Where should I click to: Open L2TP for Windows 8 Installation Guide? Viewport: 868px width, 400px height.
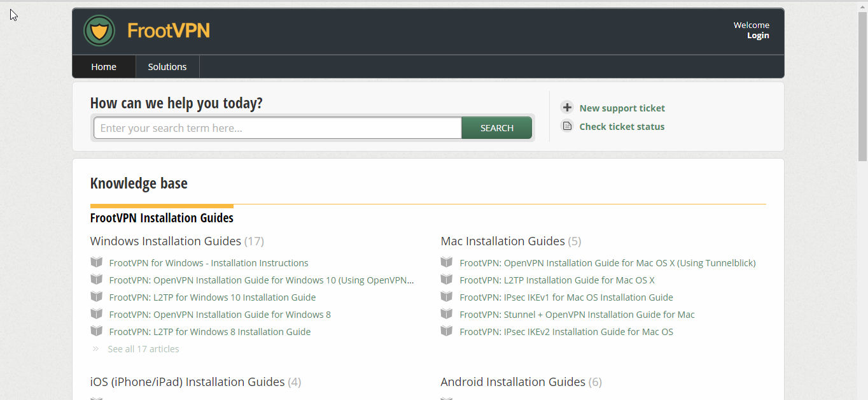210,331
